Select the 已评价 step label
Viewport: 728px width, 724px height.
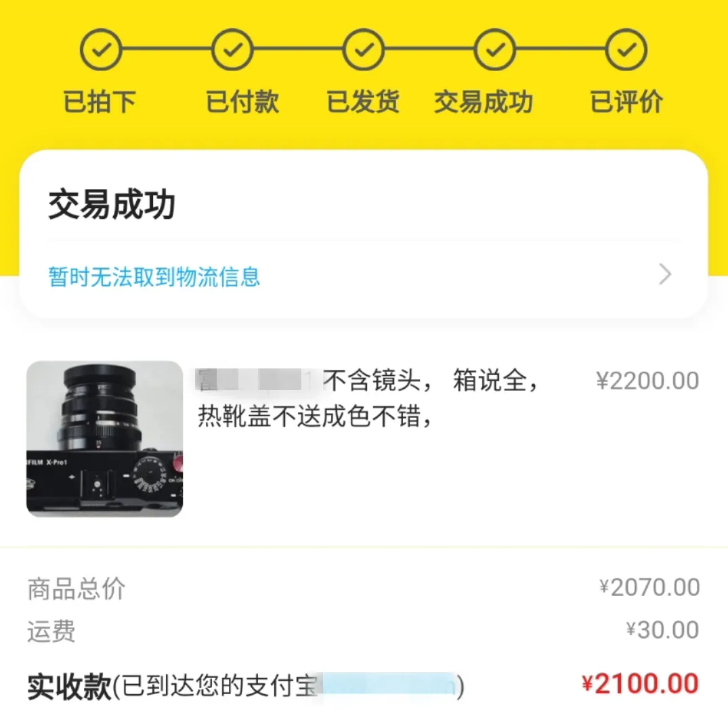pyautogui.click(x=625, y=102)
